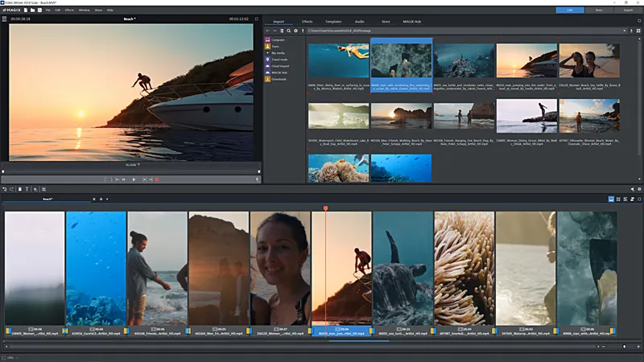Click the Undo arrow in timeline toolbar
The width and height of the screenshot is (644, 362).
coord(5,189)
